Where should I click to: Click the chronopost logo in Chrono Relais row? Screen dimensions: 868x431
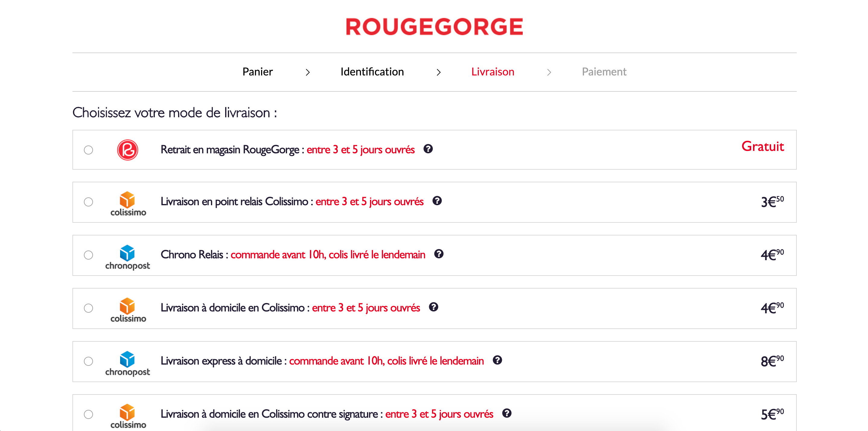coord(128,258)
